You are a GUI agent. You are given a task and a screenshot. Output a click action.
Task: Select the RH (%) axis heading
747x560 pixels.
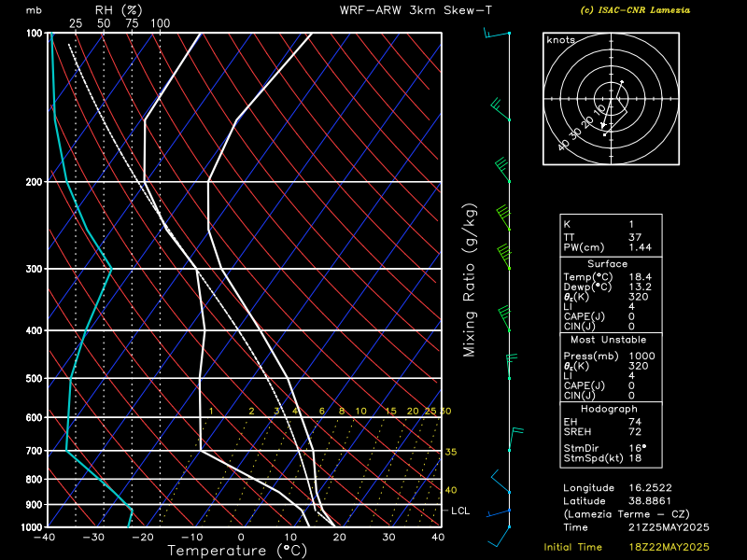[119, 10]
